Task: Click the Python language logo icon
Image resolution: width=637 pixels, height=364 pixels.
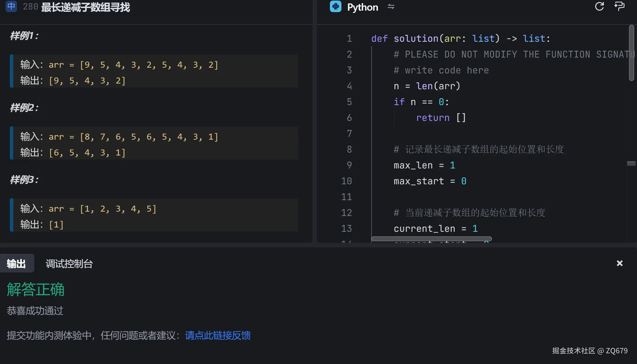Action: (335, 7)
